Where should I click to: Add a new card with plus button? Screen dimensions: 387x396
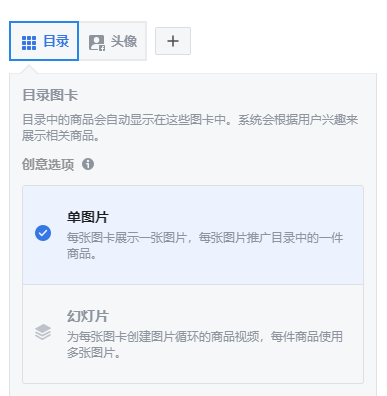pos(173,41)
